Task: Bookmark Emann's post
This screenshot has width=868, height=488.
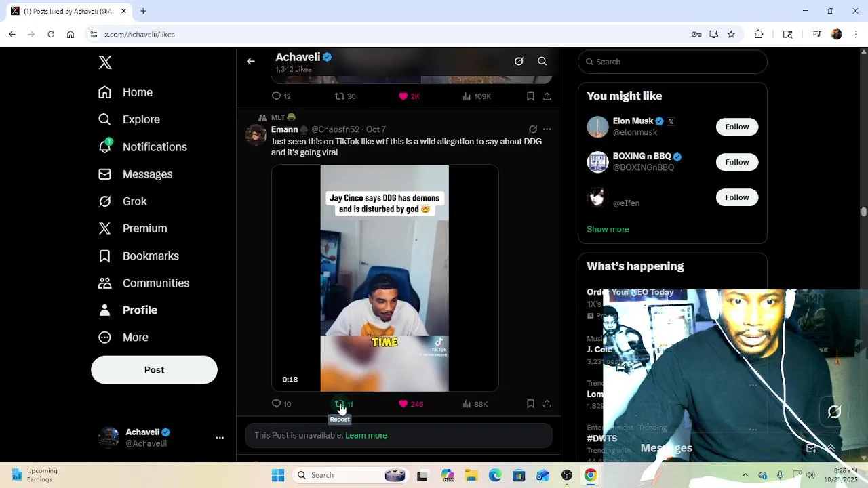Action: point(530,404)
